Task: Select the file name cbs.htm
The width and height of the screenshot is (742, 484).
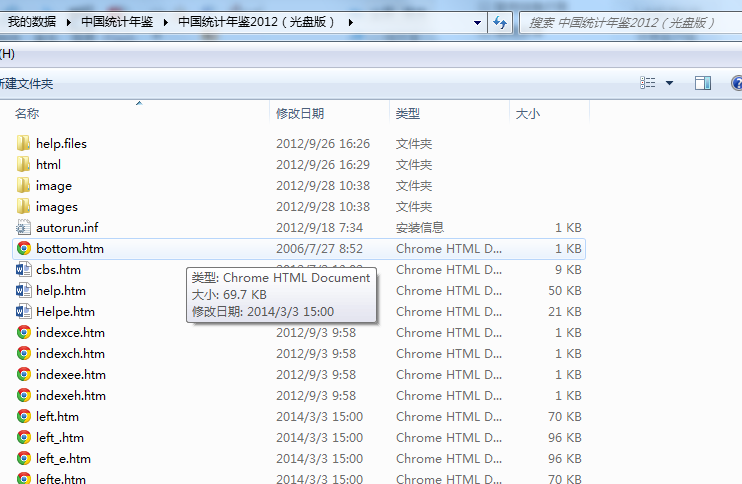Action: (59, 270)
